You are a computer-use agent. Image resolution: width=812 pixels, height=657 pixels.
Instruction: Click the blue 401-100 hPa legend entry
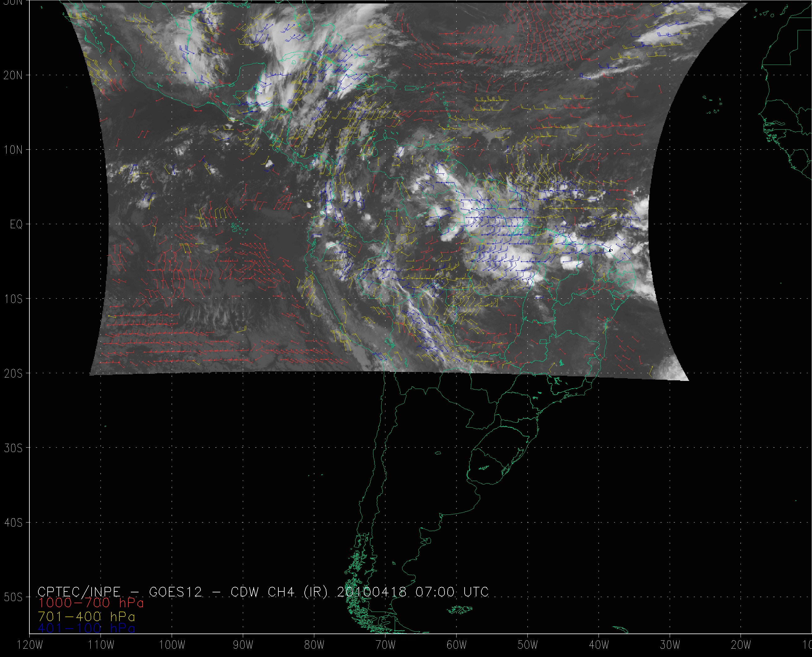coord(86,628)
